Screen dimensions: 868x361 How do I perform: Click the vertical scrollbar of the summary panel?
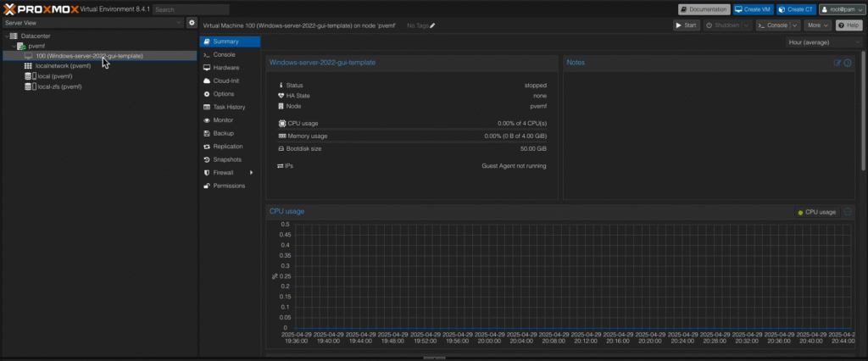[864, 111]
